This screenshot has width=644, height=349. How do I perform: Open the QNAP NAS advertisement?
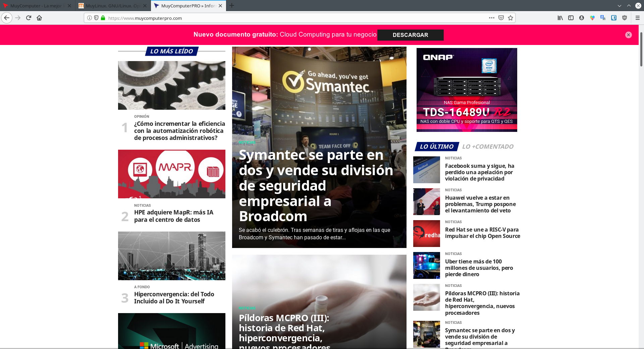[467, 90]
